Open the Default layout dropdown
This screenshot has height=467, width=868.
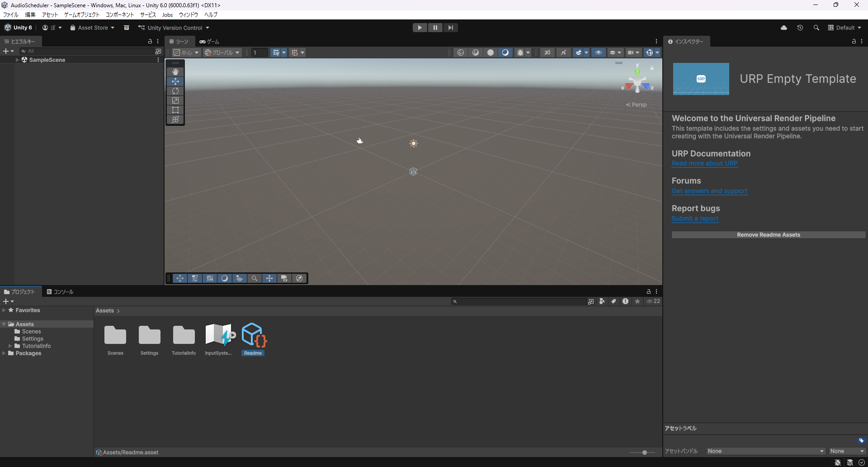point(844,28)
